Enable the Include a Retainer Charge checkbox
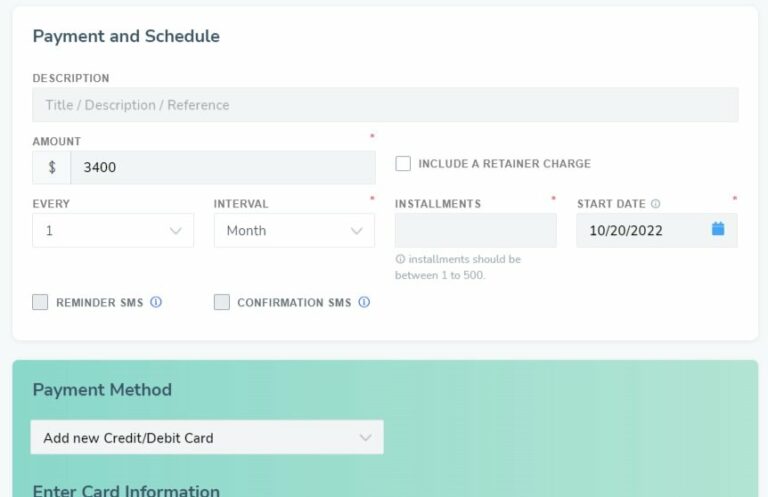This screenshot has width=768, height=497. click(x=403, y=164)
